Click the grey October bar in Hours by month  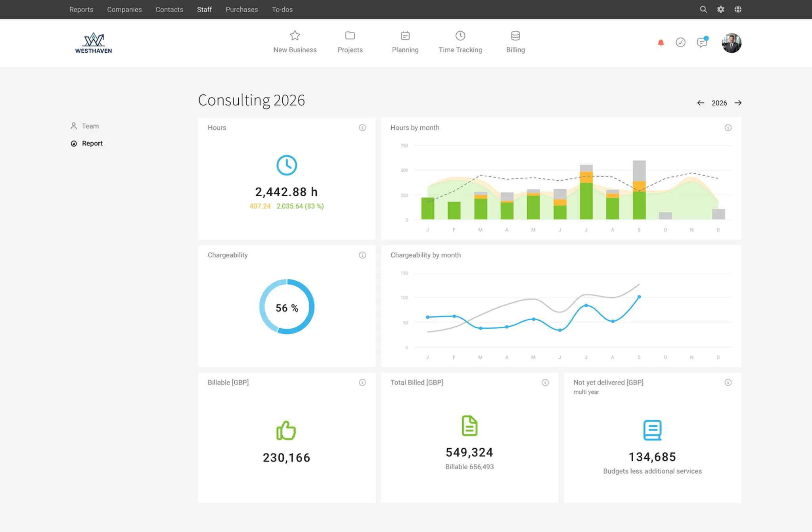point(665,216)
